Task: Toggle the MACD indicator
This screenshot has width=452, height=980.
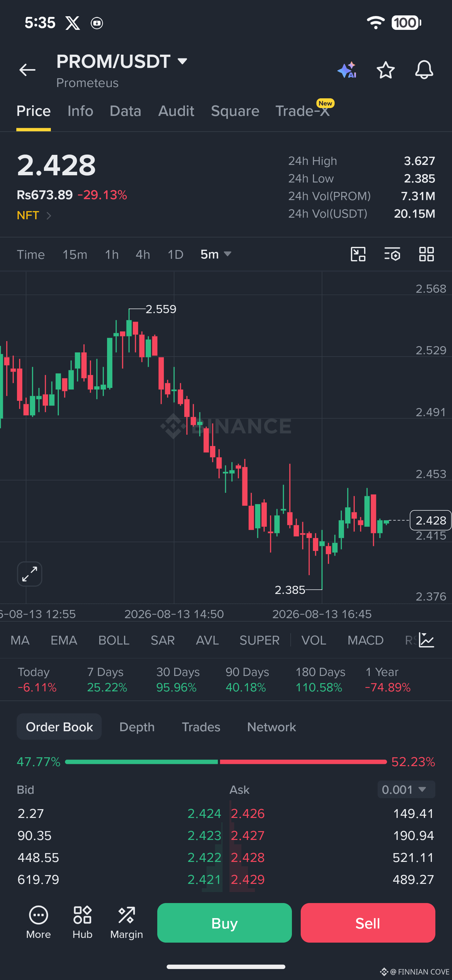Action: pyautogui.click(x=365, y=640)
